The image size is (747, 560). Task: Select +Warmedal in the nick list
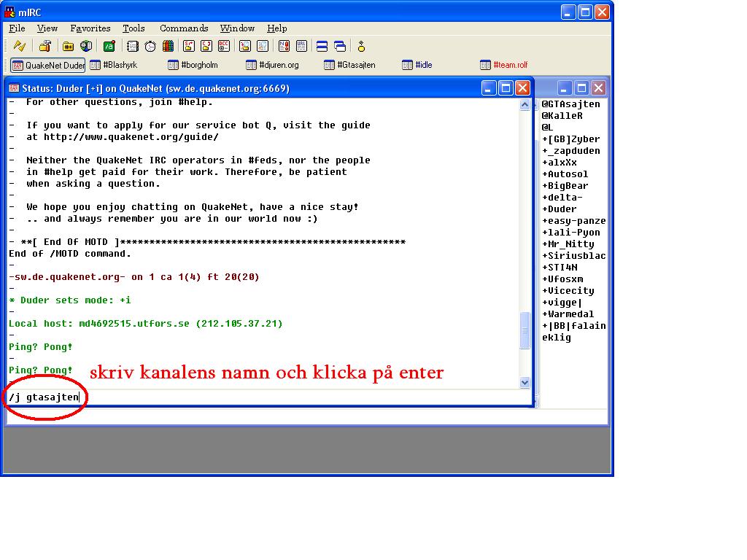(x=568, y=314)
